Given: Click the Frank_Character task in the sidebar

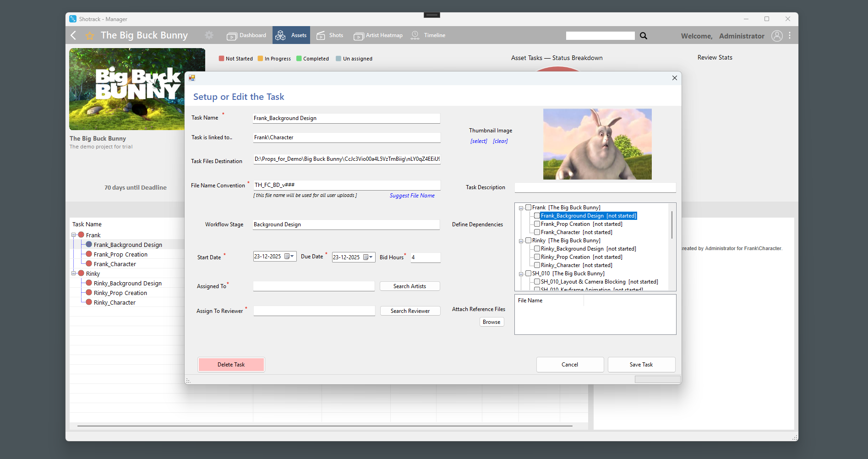Looking at the screenshot, I should [115, 264].
